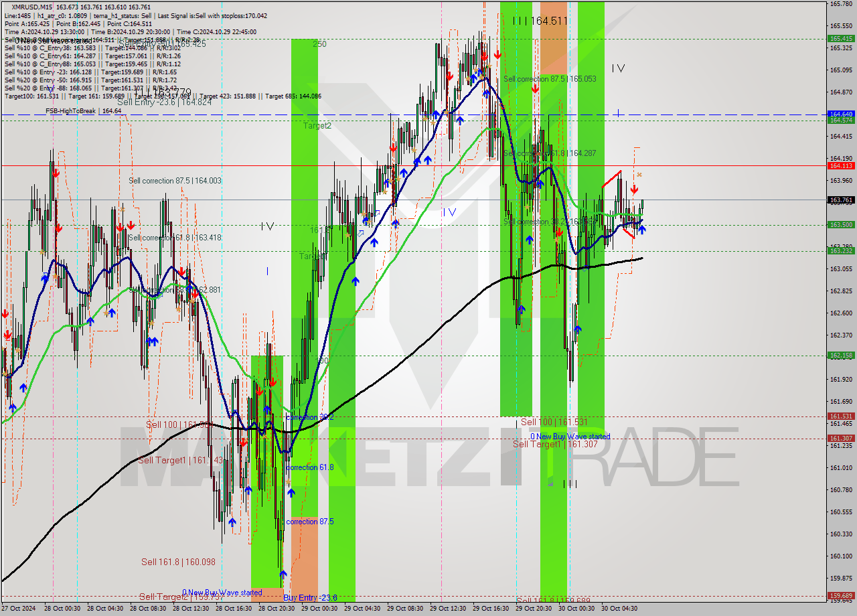
Task: Click the green 163.500 price tag
Action: coord(841,225)
